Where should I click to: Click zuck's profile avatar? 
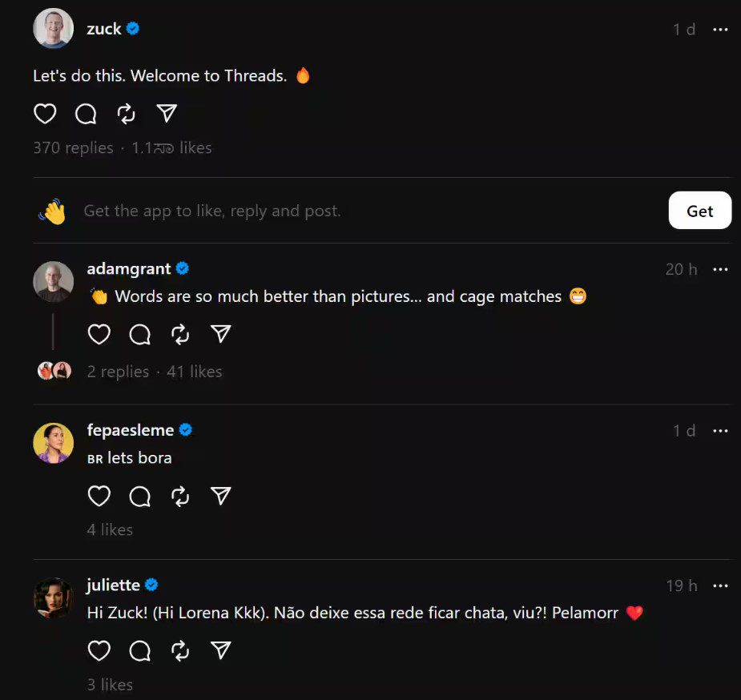[x=54, y=28]
